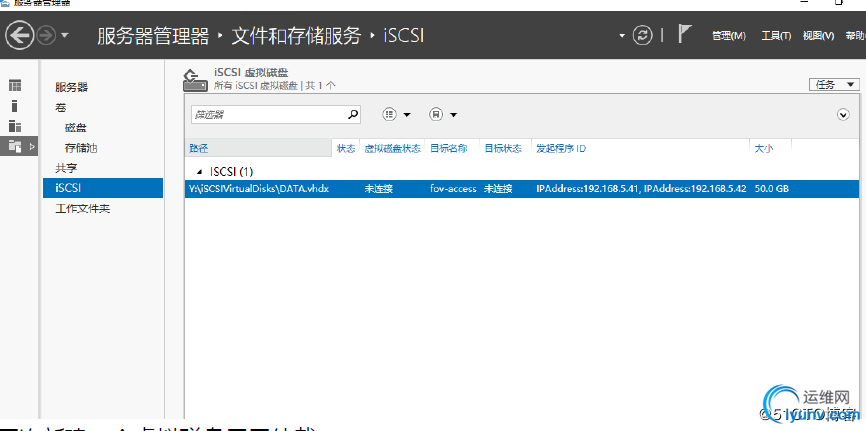
Task: Click the Forward navigation arrow
Action: [46, 36]
